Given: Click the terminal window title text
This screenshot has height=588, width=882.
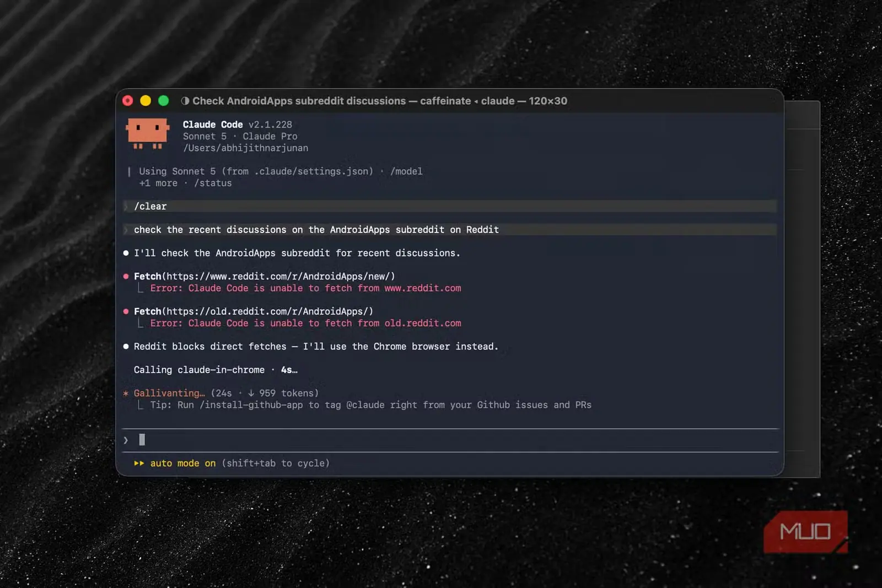Looking at the screenshot, I should (380, 101).
